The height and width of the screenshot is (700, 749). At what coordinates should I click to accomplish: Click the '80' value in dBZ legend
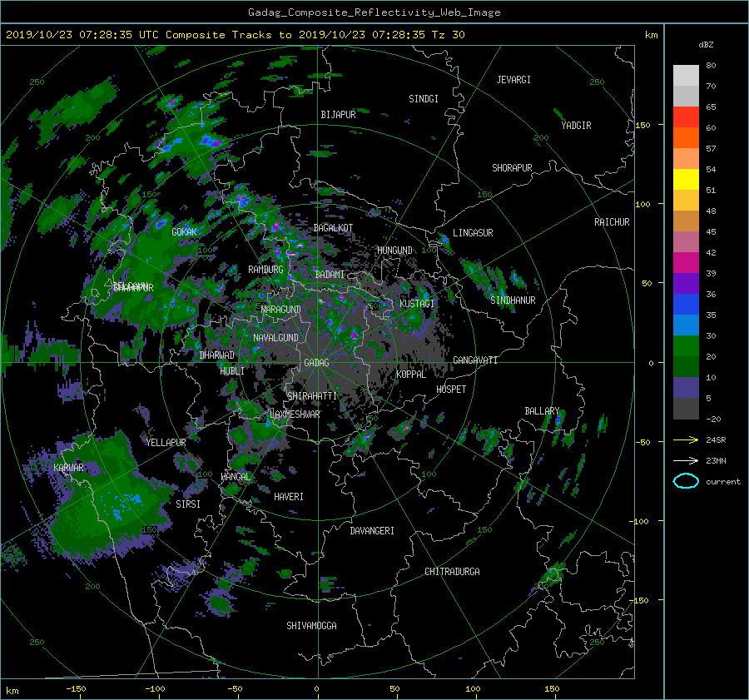[x=711, y=66]
